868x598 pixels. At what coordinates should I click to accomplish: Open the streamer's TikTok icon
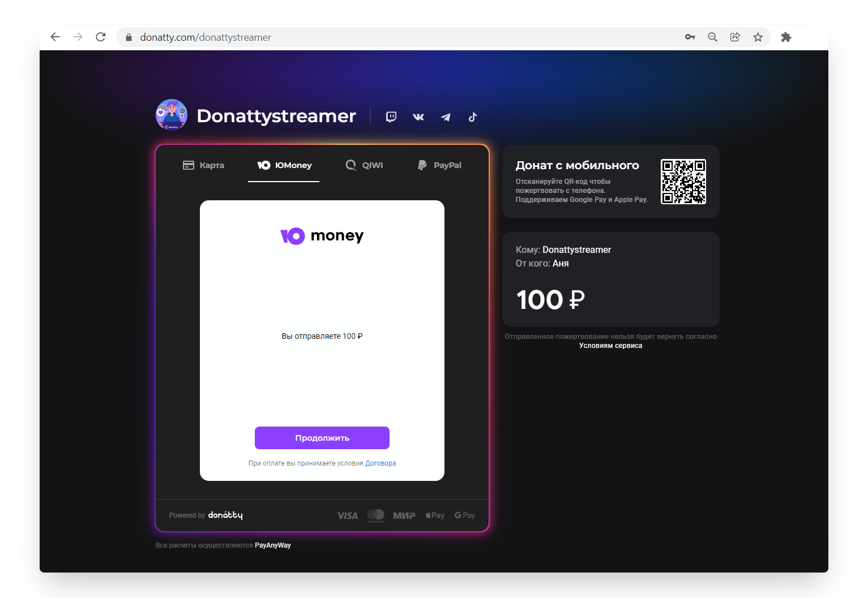tap(473, 117)
